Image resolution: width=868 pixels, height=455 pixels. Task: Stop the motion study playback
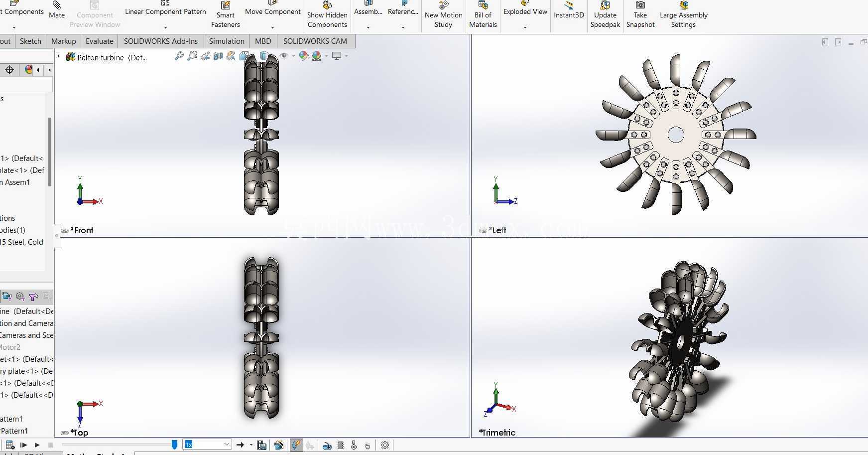(51, 445)
